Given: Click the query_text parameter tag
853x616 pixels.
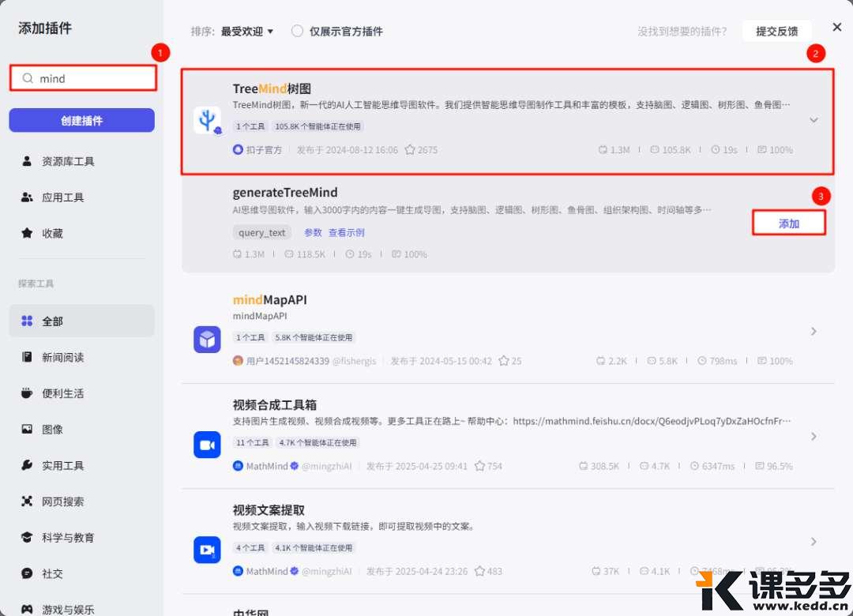Looking at the screenshot, I should click(x=261, y=232).
